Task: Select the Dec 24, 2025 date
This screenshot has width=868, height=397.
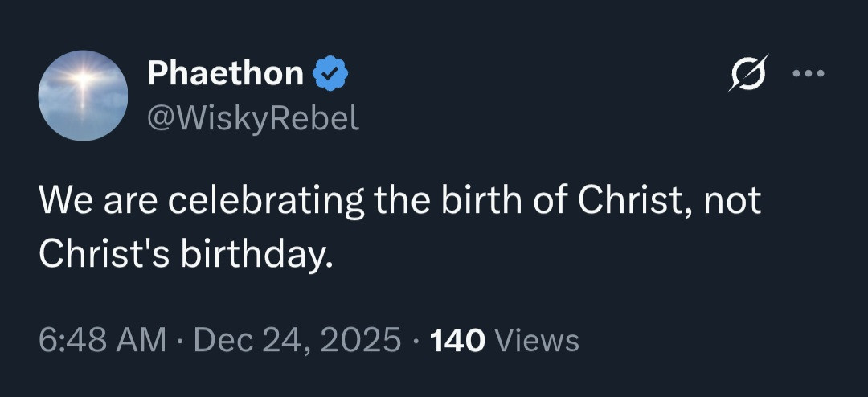Action: (297, 340)
